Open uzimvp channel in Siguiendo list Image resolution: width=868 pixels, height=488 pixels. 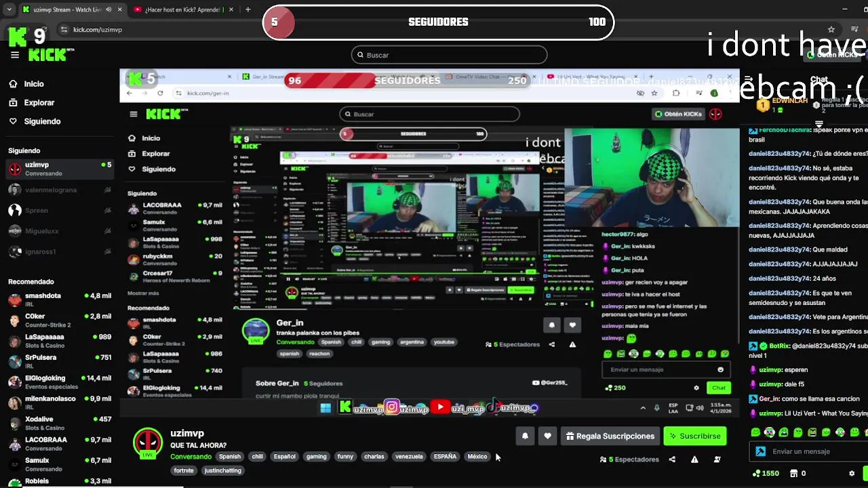(x=59, y=169)
